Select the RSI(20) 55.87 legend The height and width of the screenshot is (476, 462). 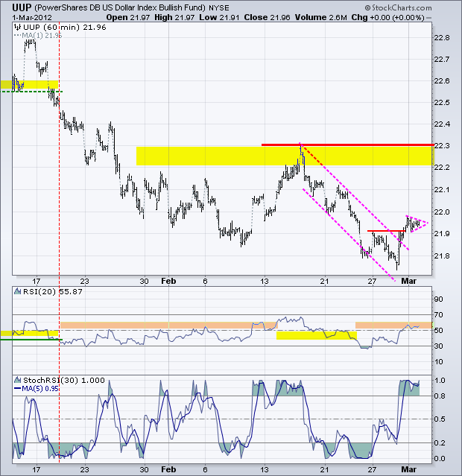[53, 292]
